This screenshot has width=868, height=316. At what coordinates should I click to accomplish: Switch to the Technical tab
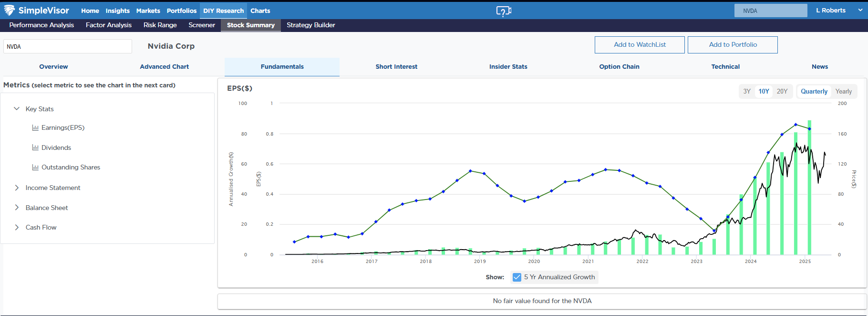(725, 67)
